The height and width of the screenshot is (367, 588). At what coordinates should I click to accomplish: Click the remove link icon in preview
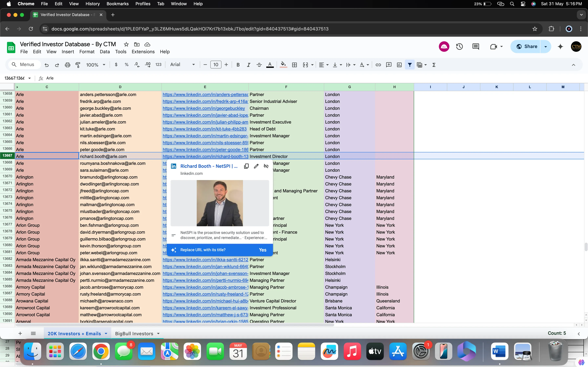pos(266,166)
